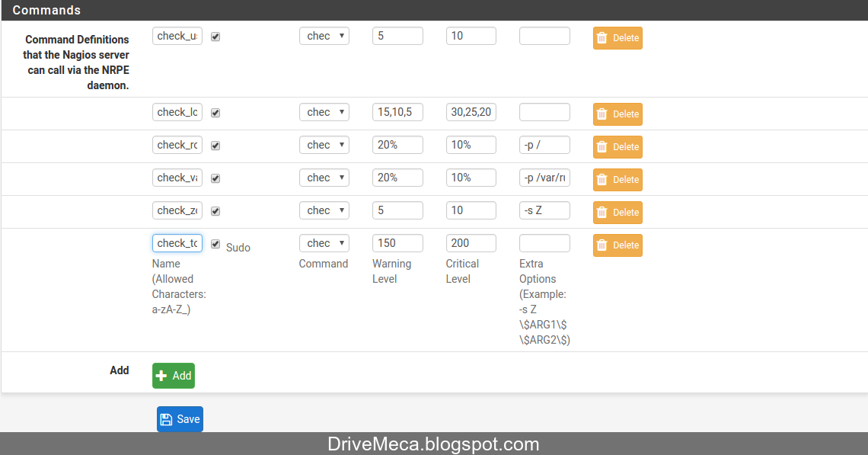Expand the Command dropdown in the check_root row

(324, 144)
